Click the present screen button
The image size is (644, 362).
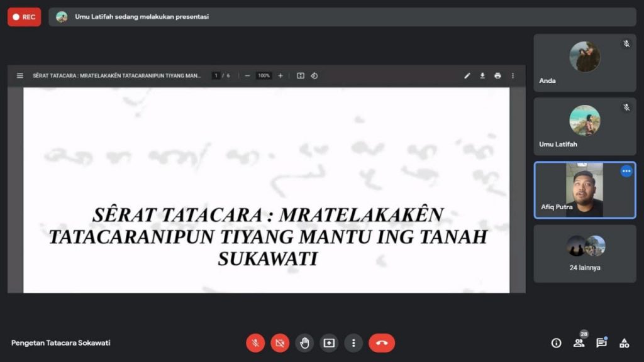pyautogui.click(x=329, y=343)
